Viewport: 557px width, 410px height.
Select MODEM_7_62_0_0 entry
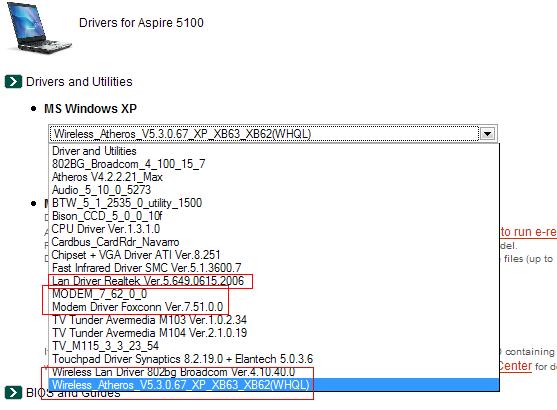coord(274,294)
